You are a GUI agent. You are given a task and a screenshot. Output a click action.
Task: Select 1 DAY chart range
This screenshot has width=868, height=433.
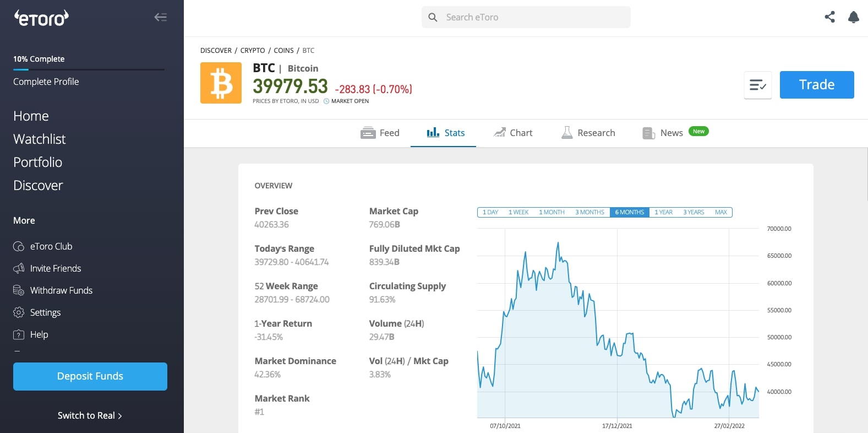(x=490, y=212)
